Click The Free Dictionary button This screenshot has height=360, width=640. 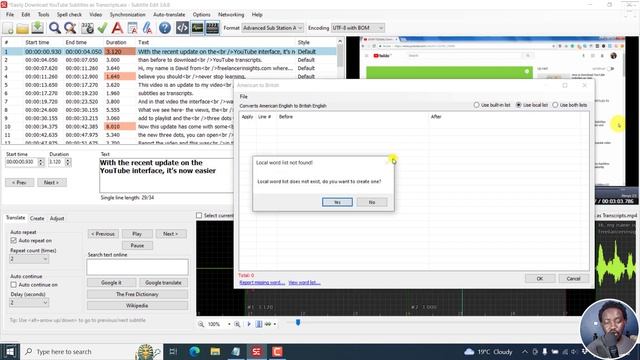[137, 294]
